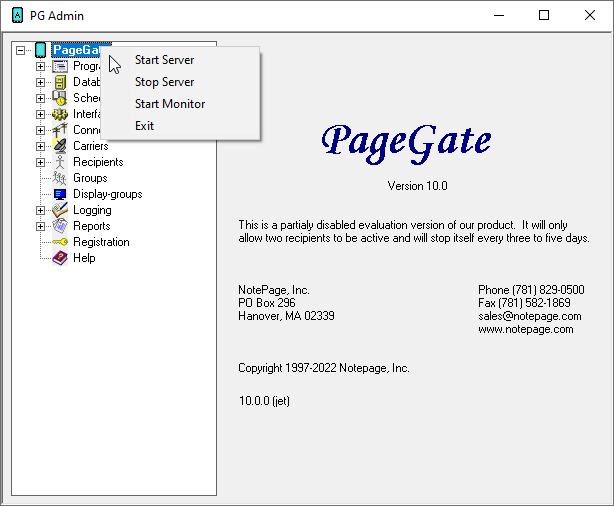Click the www.notepage.com website text
Screen dimensions: 614x506
pyautogui.click(x=526, y=329)
